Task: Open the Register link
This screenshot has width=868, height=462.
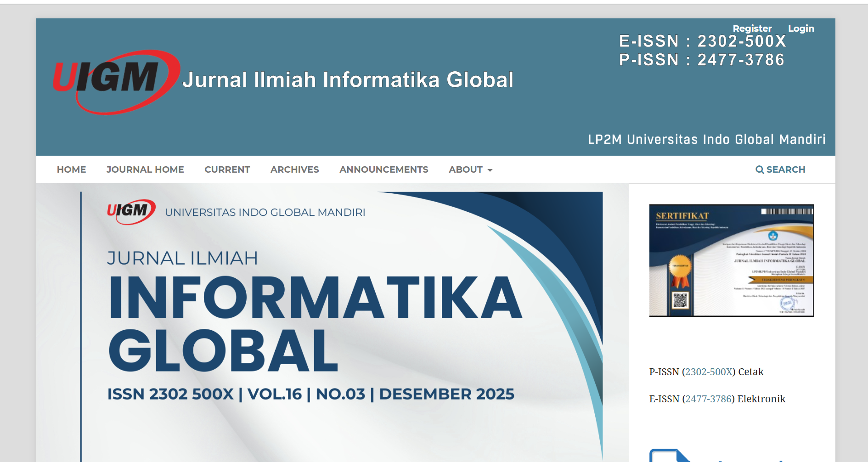Action: tap(752, 28)
